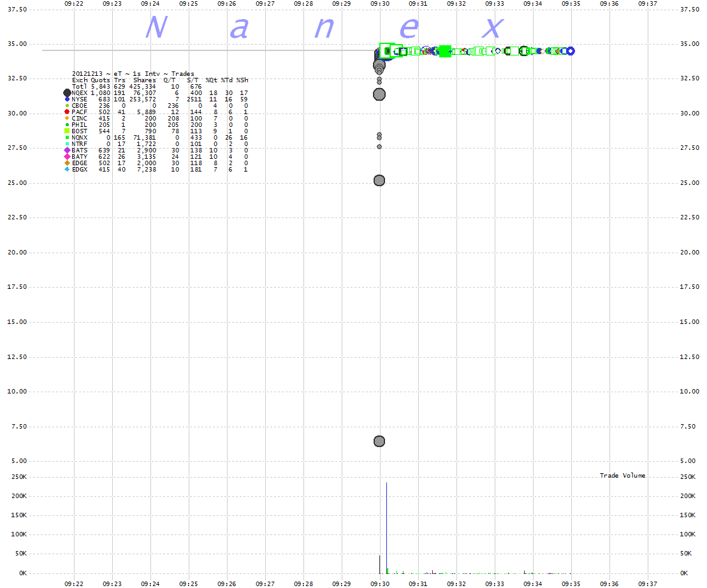The image size is (707, 588).
Task: Select the BATY magenta diamond legend marker
Action: click(x=67, y=156)
